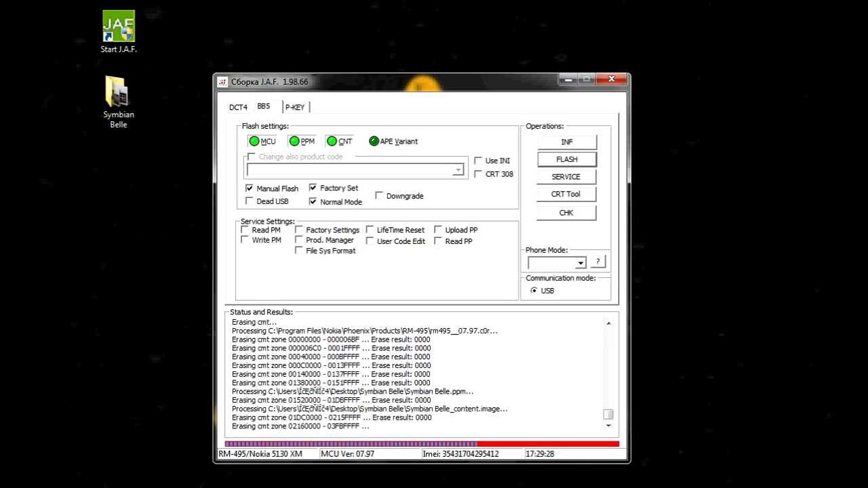This screenshot has width=868, height=488.
Task: Uncheck the Normal Mode checkbox
Action: (313, 201)
